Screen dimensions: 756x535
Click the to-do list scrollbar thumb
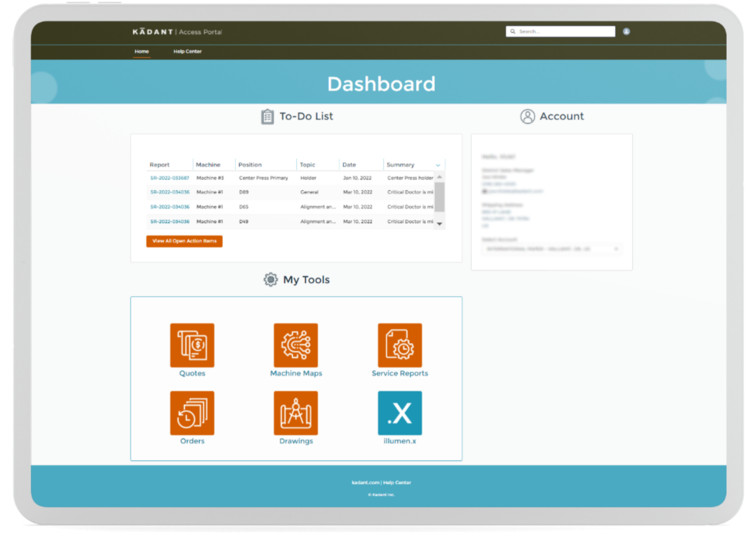[440, 197]
